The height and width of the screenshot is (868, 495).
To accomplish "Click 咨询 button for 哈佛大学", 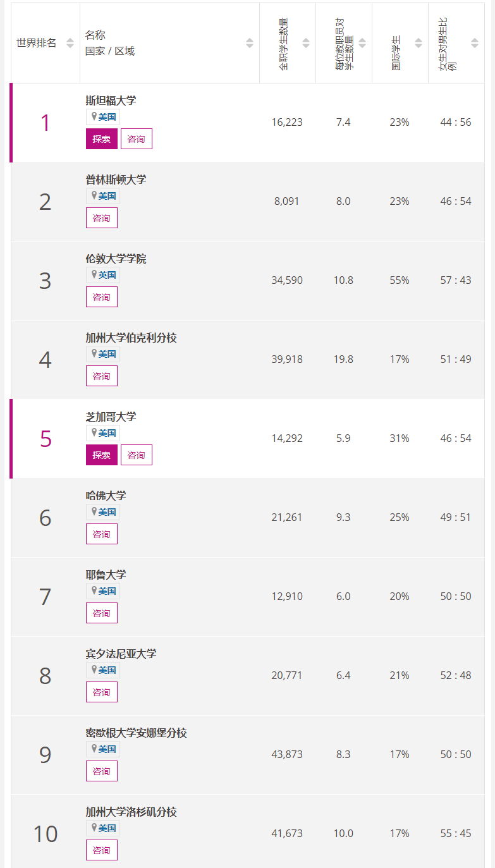I will [102, 534].
